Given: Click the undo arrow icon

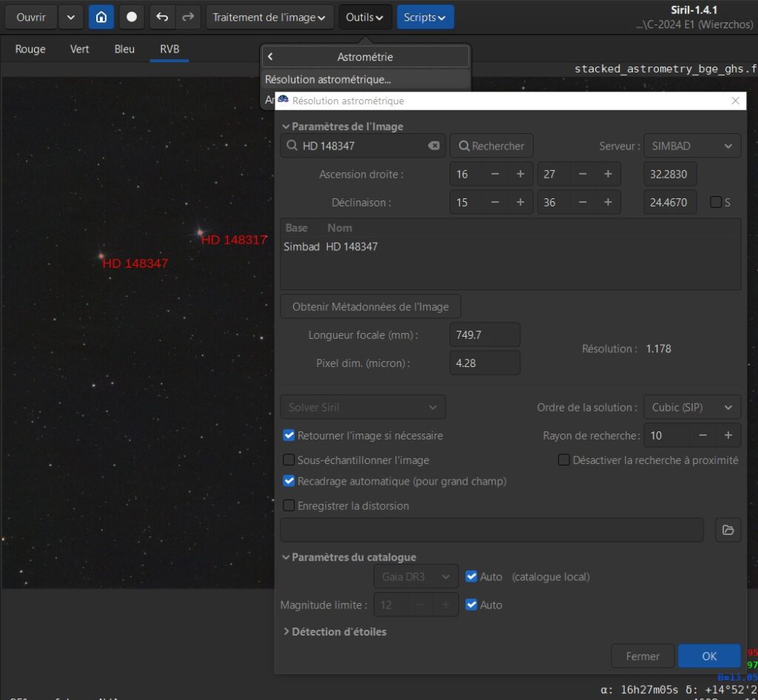Looking at the screenshot, I should click(162, 17).
